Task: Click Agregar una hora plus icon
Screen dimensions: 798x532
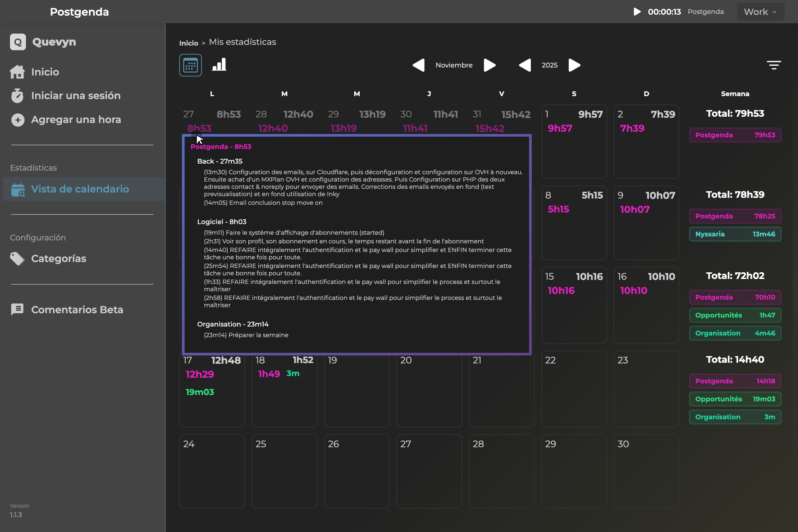Action: coord(18,120)
